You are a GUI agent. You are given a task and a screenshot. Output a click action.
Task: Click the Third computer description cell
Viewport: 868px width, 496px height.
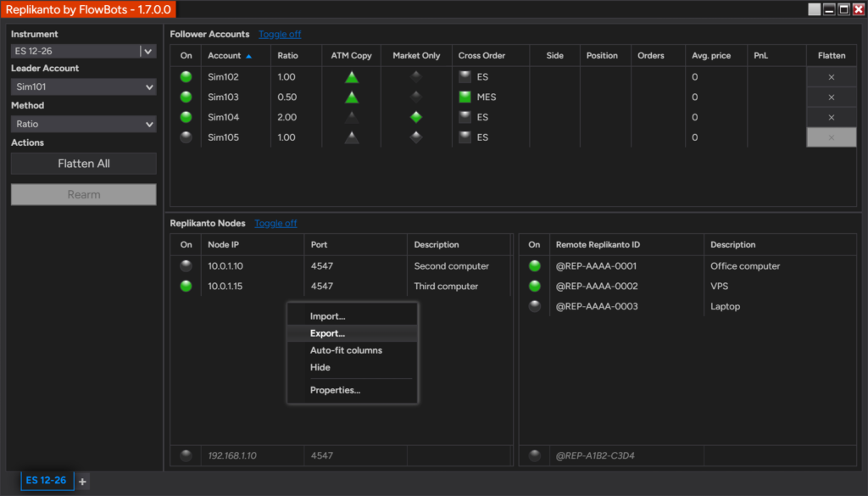pyautogui.click(x=459, y=287)
